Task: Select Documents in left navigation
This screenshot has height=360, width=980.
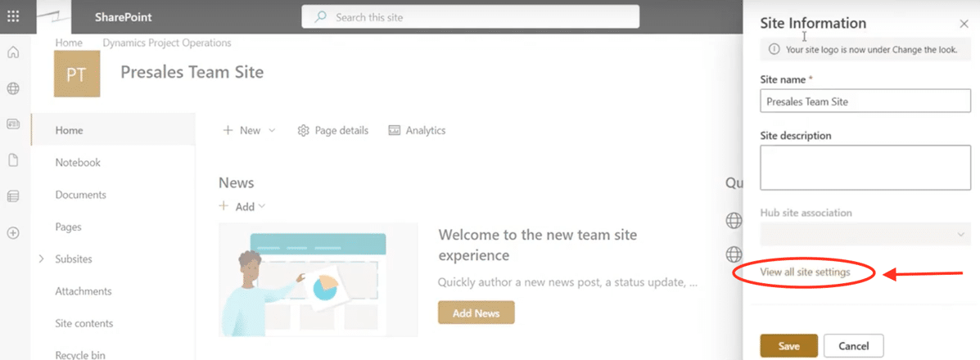Action: [x=80, y=195]
